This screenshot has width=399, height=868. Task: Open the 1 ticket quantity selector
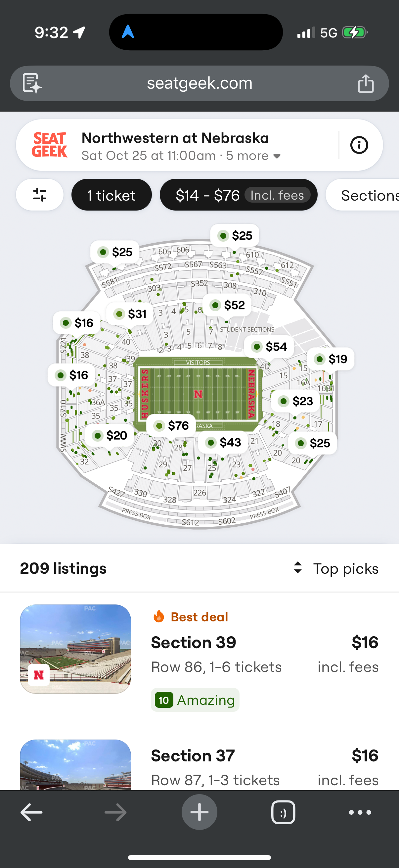pyautogui.click(x=111, y=195)
